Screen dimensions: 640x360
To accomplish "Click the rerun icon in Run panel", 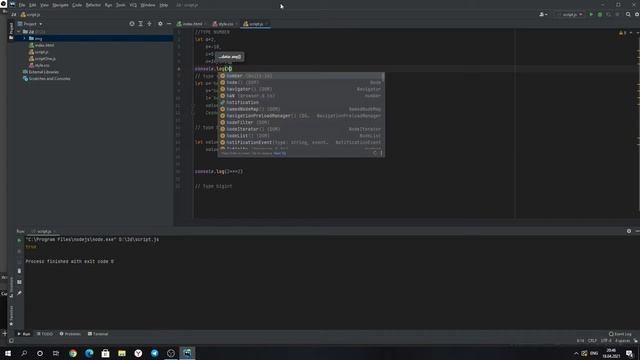I will (19, 240).
